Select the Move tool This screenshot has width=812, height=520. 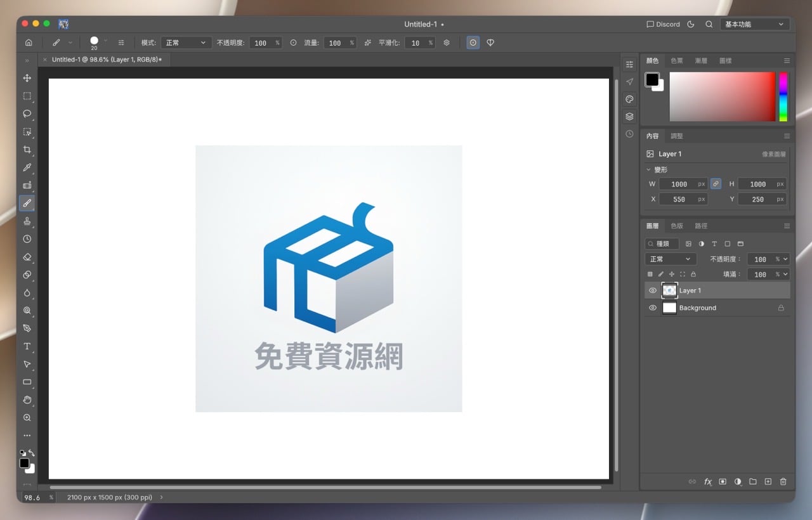pos(27,78)
